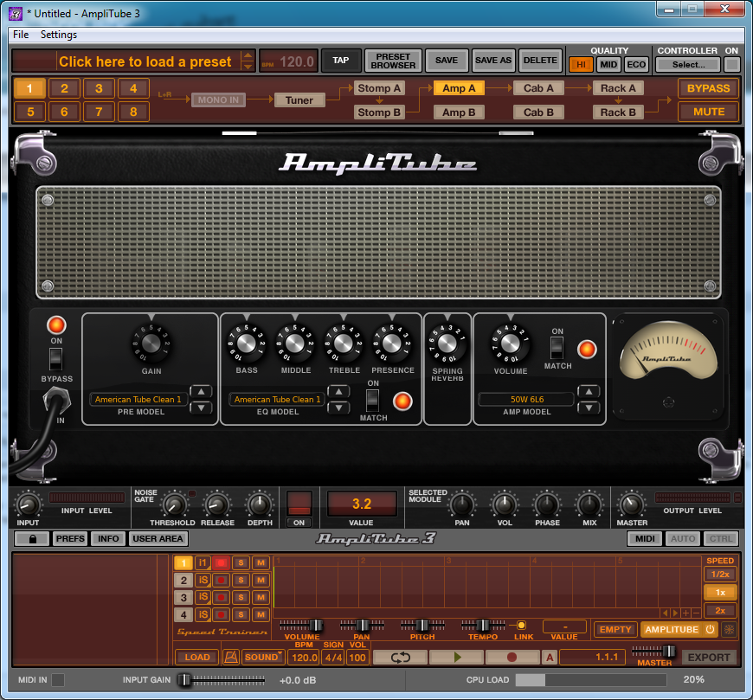Click the recorder's red record button
This screenshot has width=753, height=700.
[x=512, y=657]
